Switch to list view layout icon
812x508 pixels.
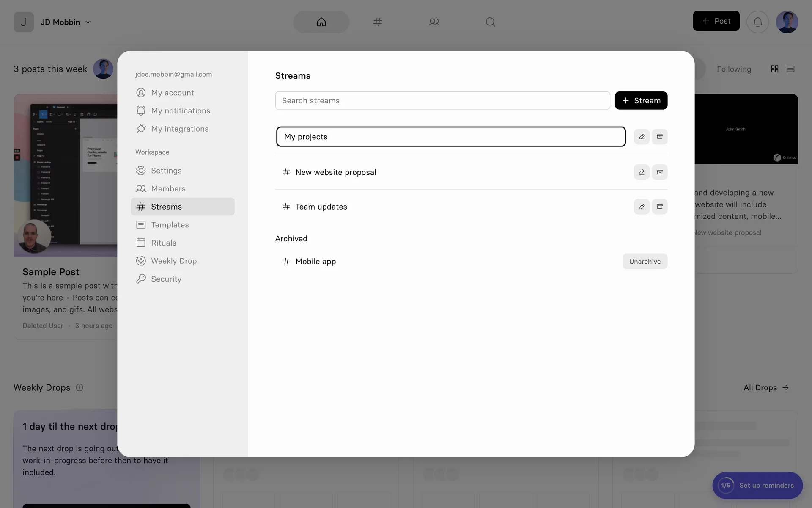coord(790,69)
